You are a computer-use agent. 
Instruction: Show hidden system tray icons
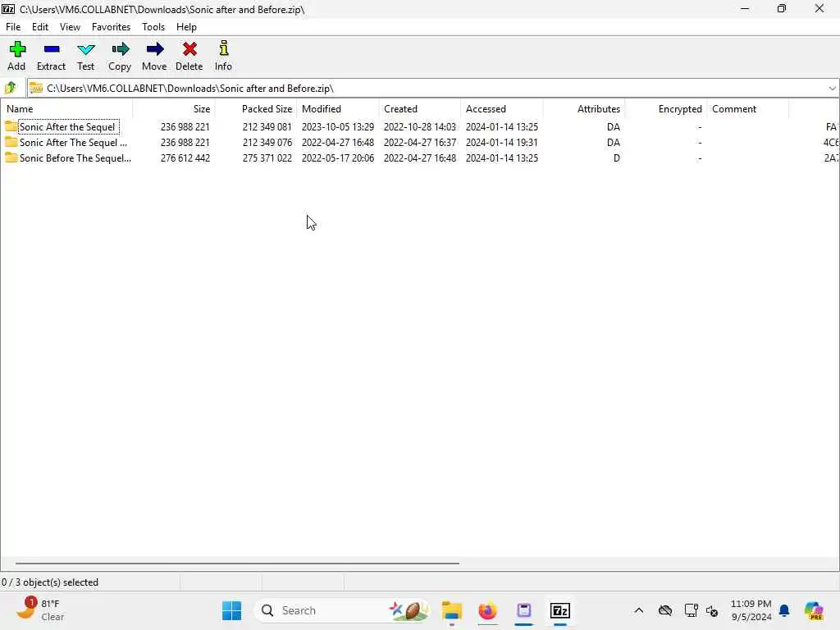[x=638, y=610]
